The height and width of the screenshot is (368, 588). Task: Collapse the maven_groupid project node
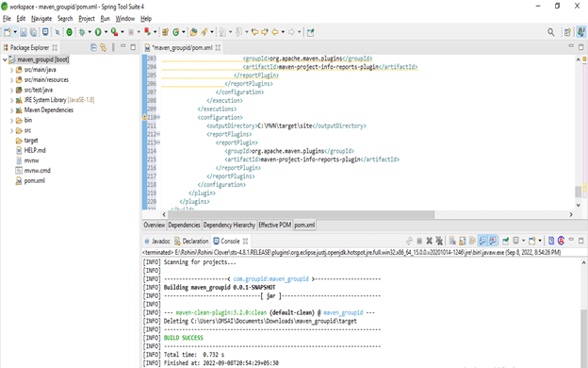pos(5,59)
